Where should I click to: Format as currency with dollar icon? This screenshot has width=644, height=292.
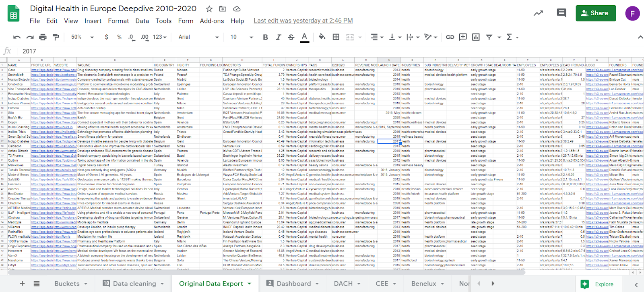pyautogui.click(x=106, y=37)
